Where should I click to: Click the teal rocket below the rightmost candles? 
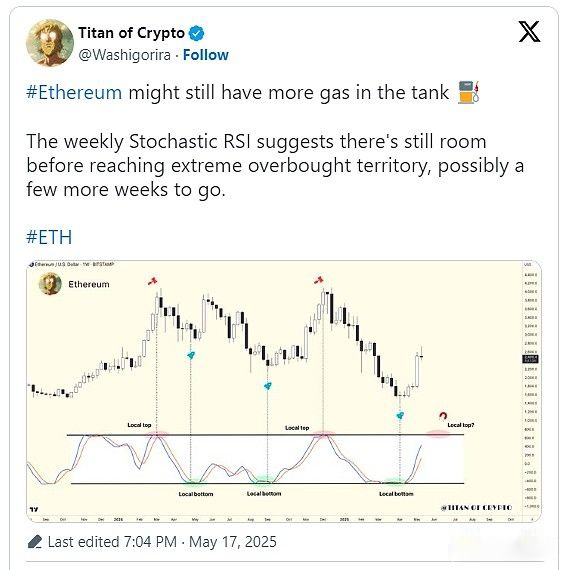click(400, 415)
